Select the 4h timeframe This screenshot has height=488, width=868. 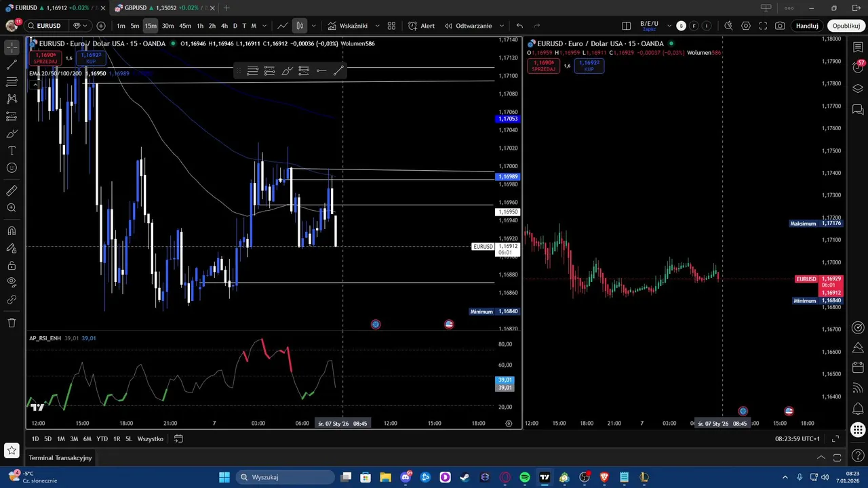(x=224, y=26)
